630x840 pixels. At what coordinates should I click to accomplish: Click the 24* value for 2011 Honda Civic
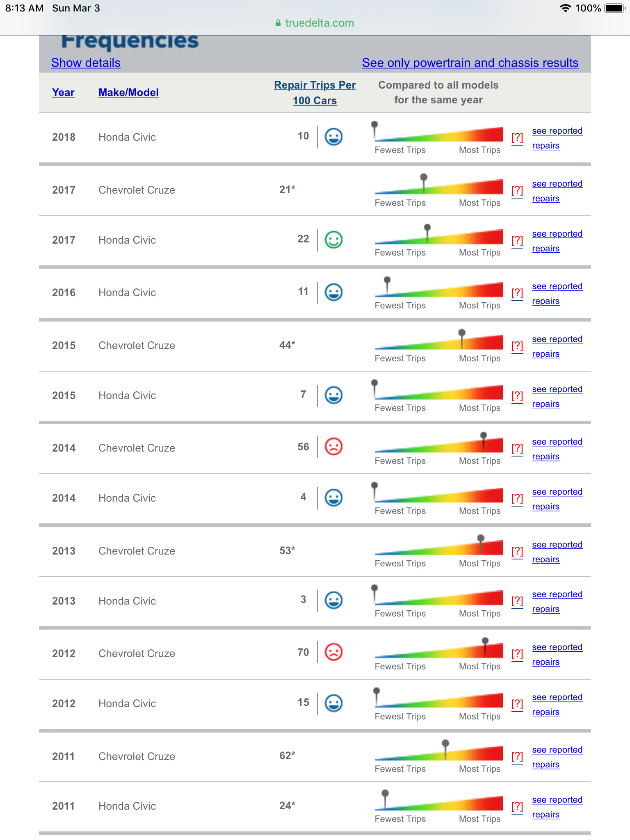pyautogui.click(x=287, y=806)
